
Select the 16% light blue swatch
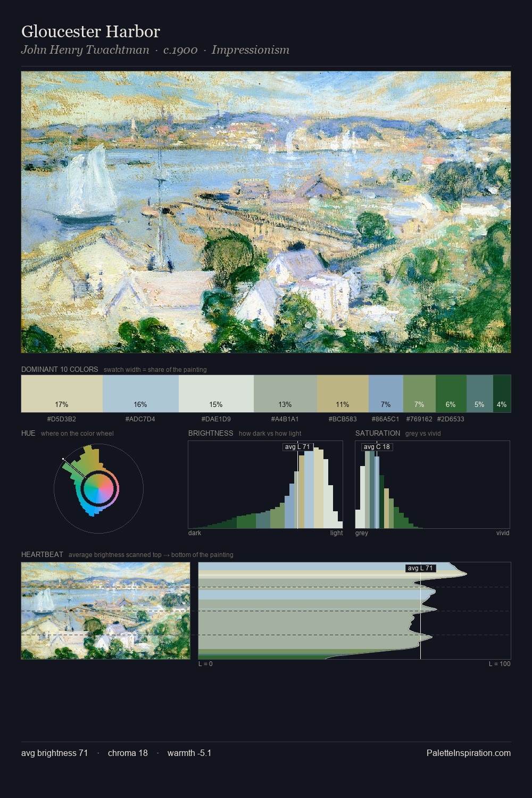(x=140, y=394)
